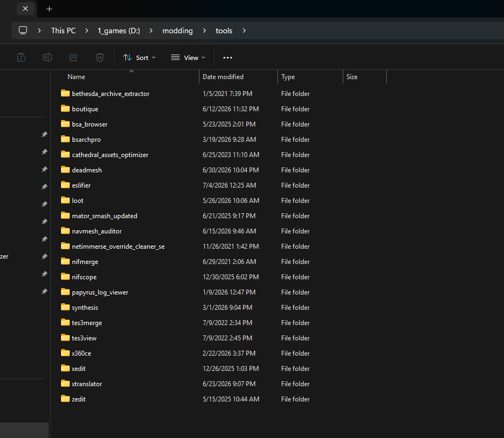Select bsarchpro folder icon
The image size is (504, 438).
click(65, 139)
